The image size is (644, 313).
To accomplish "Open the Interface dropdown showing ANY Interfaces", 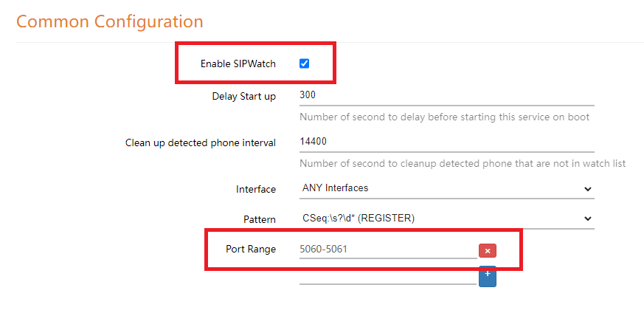I will click(x=446, y=188).
